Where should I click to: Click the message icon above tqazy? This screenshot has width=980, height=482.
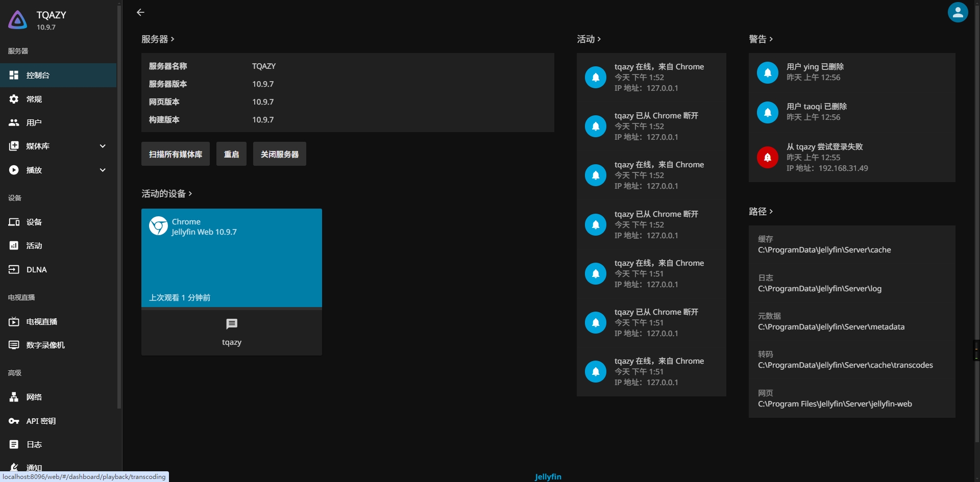click(232, 324)
